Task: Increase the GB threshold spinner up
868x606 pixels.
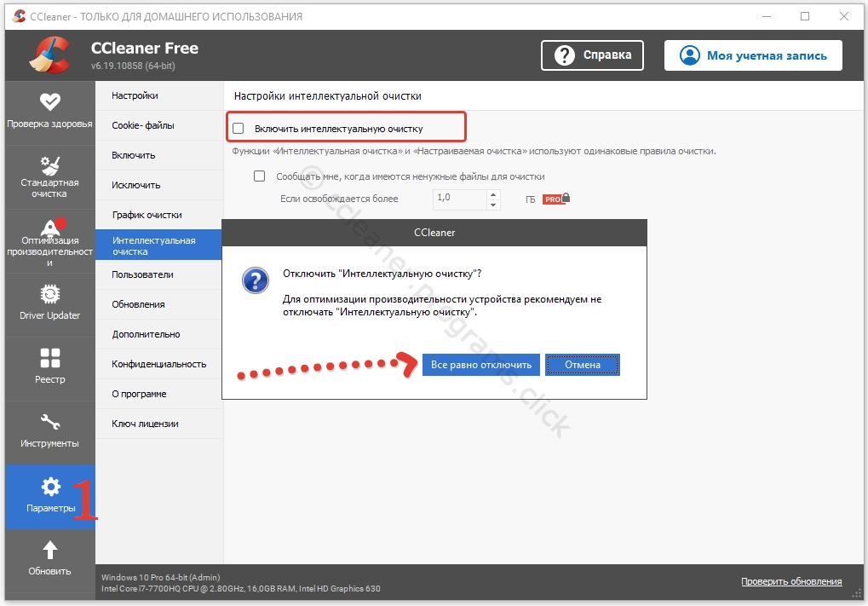Action: tap(493, 193)
